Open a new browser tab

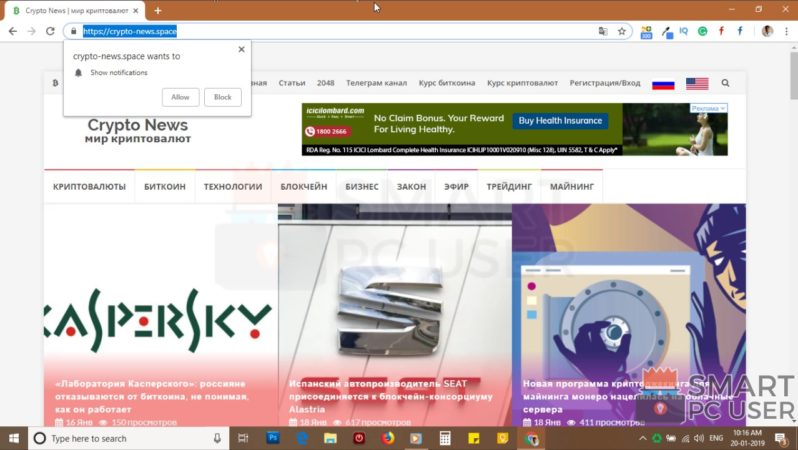[158, 10]
